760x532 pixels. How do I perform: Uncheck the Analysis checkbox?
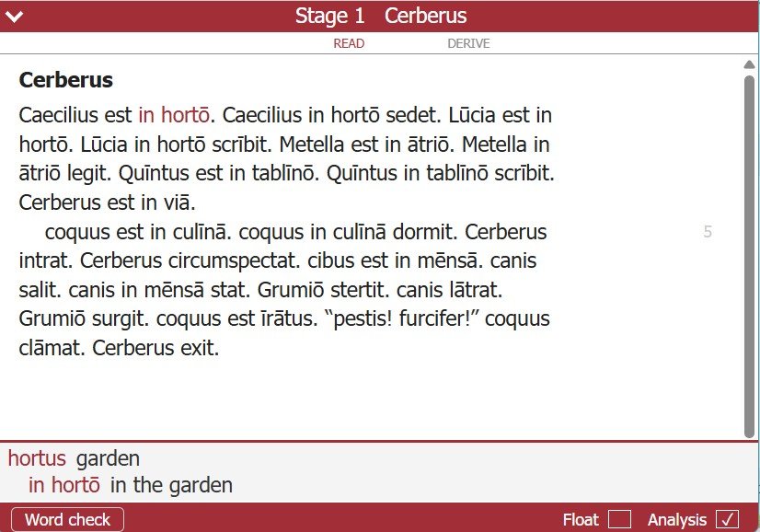(x=728, y=519)
